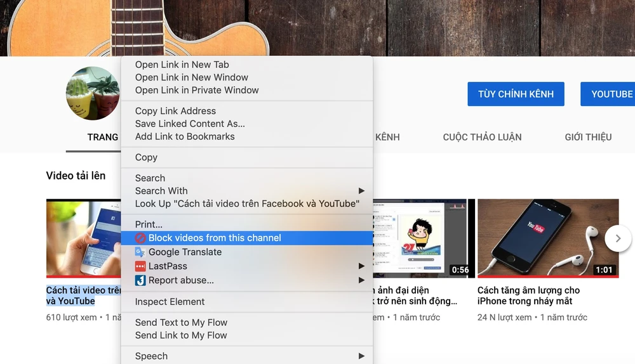This screenshot has height=364, width=635.
Task: Open the Facebook phone video thumbnail
Action: 83,238
